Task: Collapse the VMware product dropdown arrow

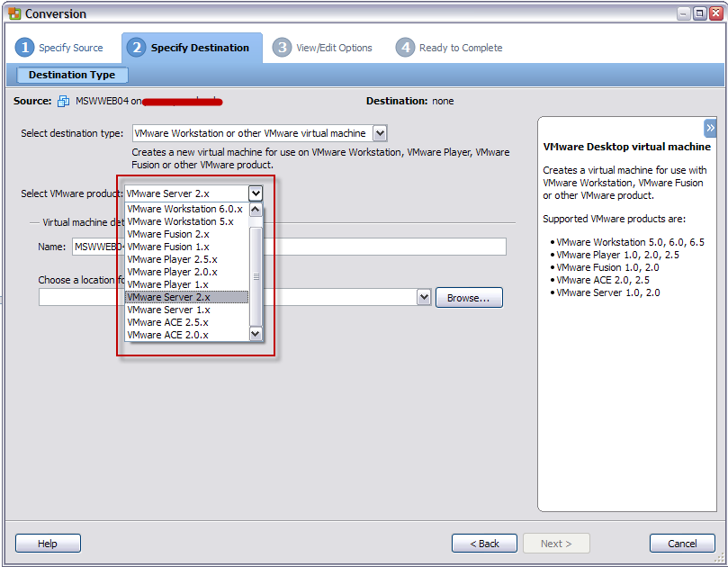Action: 256,193
